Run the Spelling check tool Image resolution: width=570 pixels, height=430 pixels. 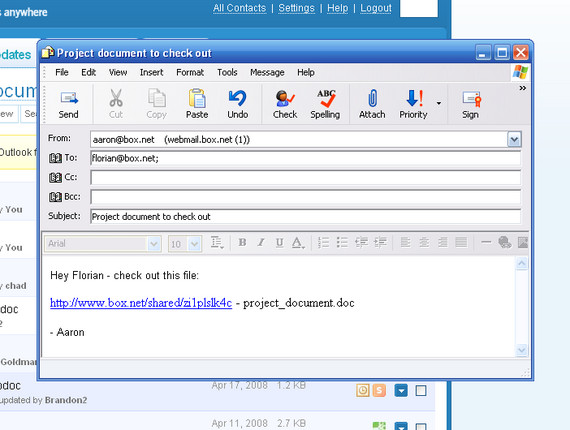(325, 104)
